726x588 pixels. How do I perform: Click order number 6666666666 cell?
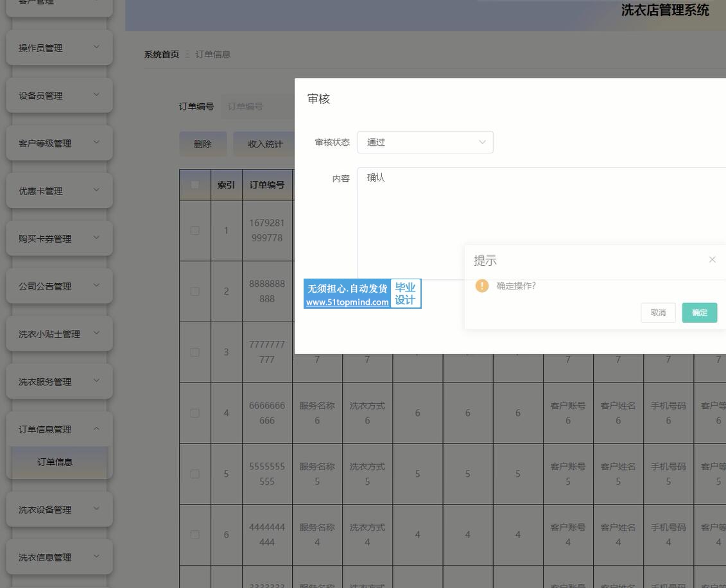(266, 413)
